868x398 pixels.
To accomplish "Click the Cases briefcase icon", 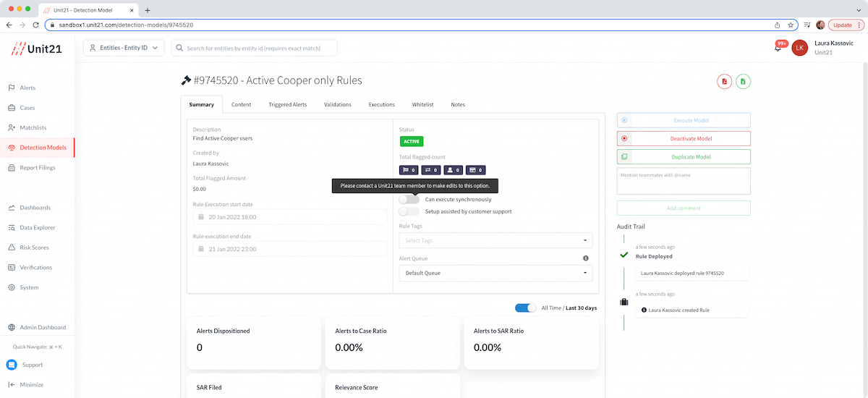I will (x=12, y=108).
